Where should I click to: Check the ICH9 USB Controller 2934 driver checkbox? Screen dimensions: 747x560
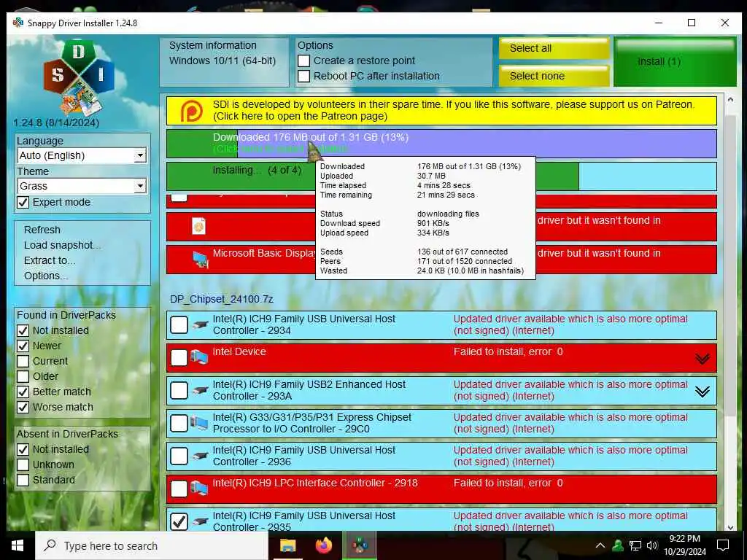(x=179, y=324)
